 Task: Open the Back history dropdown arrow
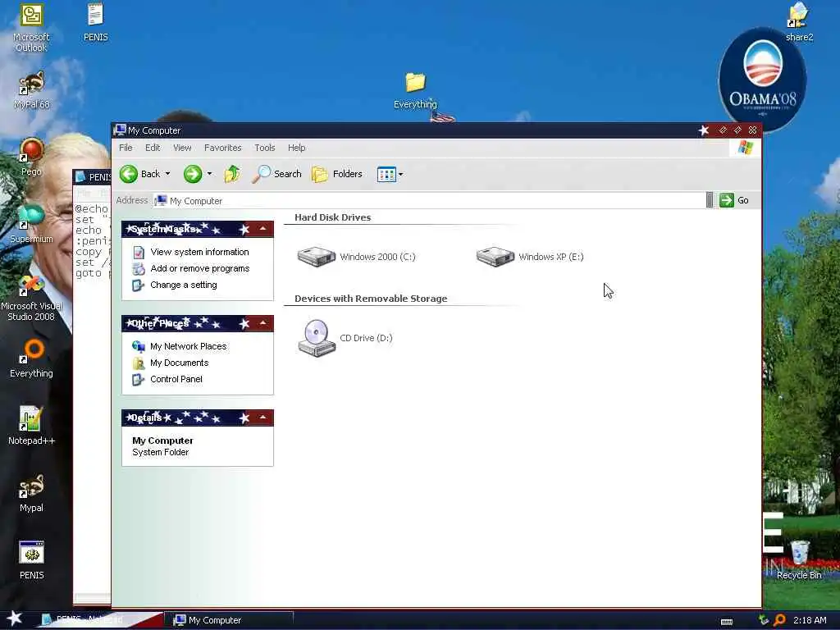[167, 174]
